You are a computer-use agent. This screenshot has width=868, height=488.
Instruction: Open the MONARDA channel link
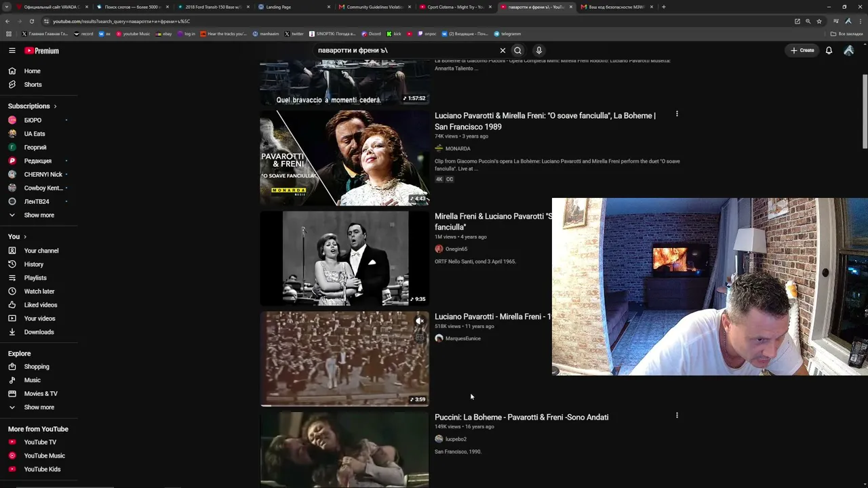click(x=457, y=148)
